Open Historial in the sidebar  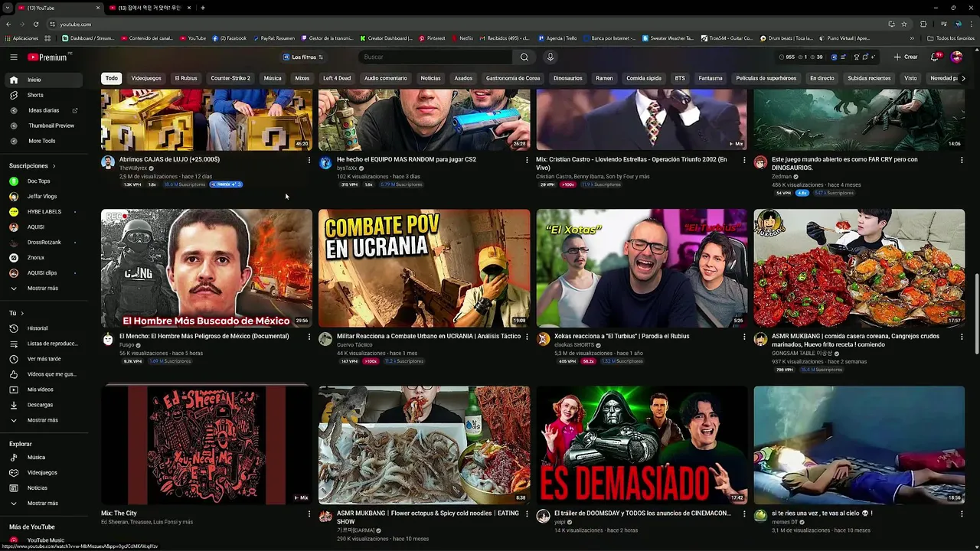point(44,328)
